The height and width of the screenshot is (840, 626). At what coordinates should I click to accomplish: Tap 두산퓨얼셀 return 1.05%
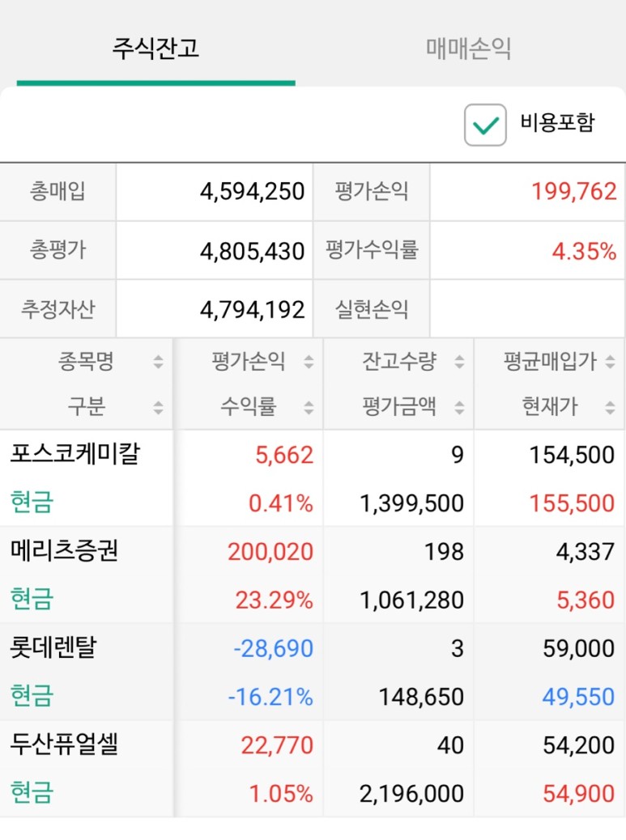coord(281,794)
